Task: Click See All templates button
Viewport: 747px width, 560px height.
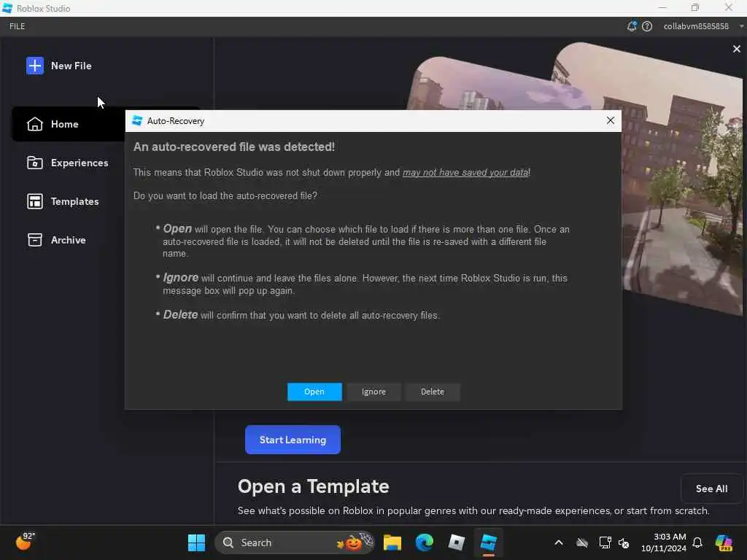Action: point(711,489)
